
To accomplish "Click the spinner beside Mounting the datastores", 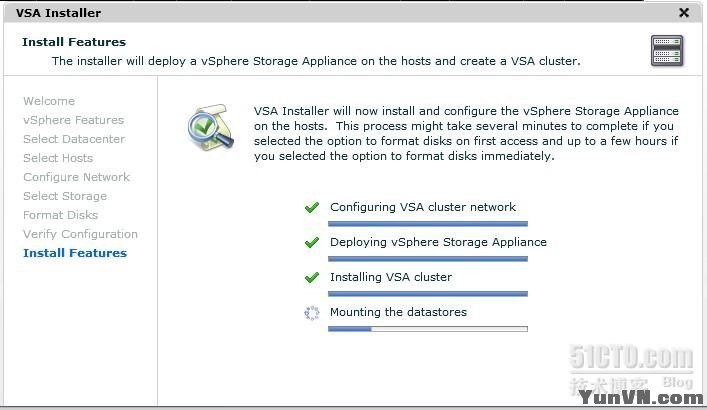I will point(312,313).
